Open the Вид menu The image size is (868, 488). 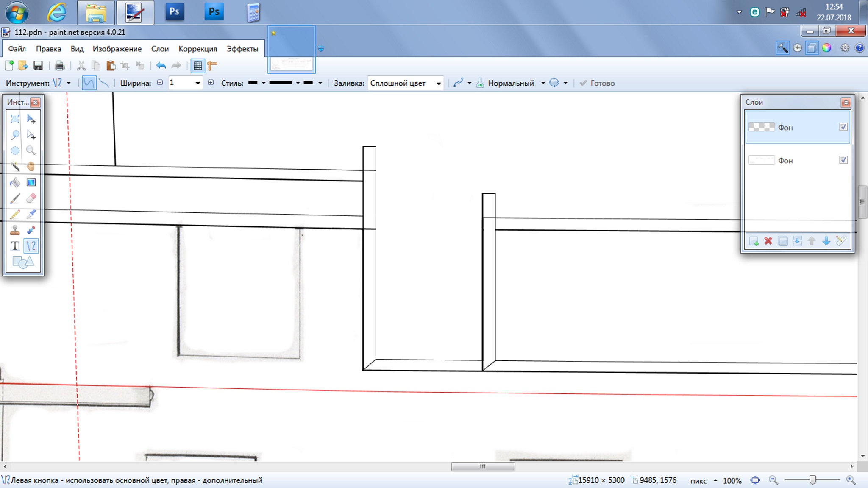point(77,49)
